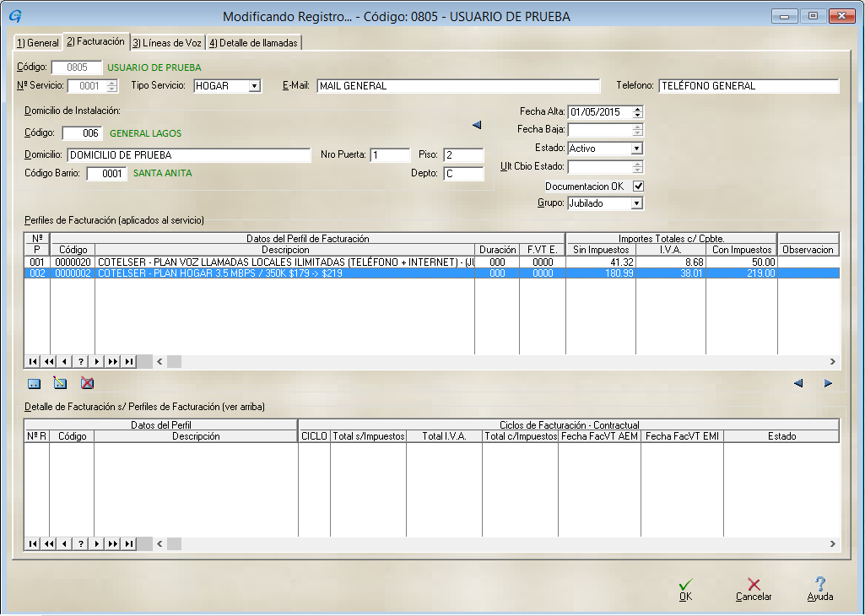This screenshot has width=865, height=616.
Task: Open the Tipo Servicio dropdown
Action: [254, 86]
